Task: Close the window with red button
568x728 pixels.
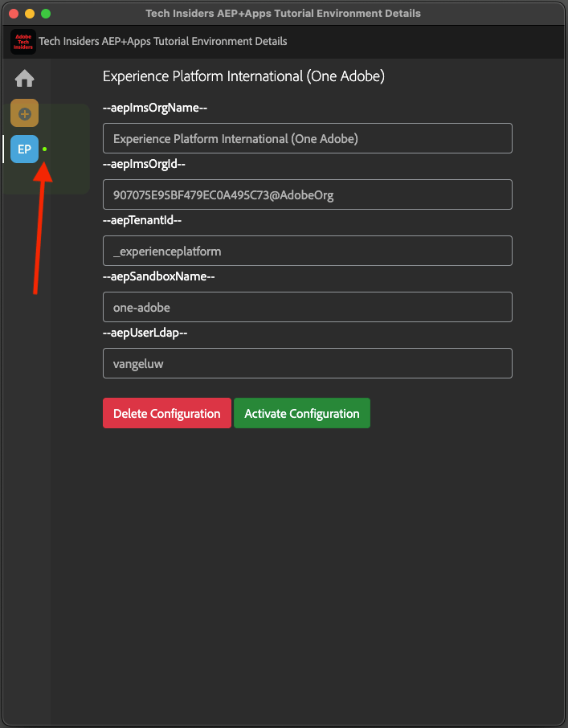Action: click(14, 14)
